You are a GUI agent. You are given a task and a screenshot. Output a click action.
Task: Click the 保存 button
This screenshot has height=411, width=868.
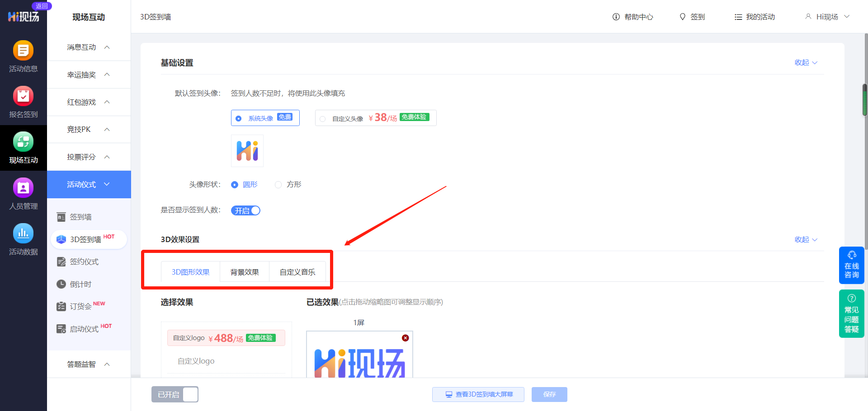(549, 394)
